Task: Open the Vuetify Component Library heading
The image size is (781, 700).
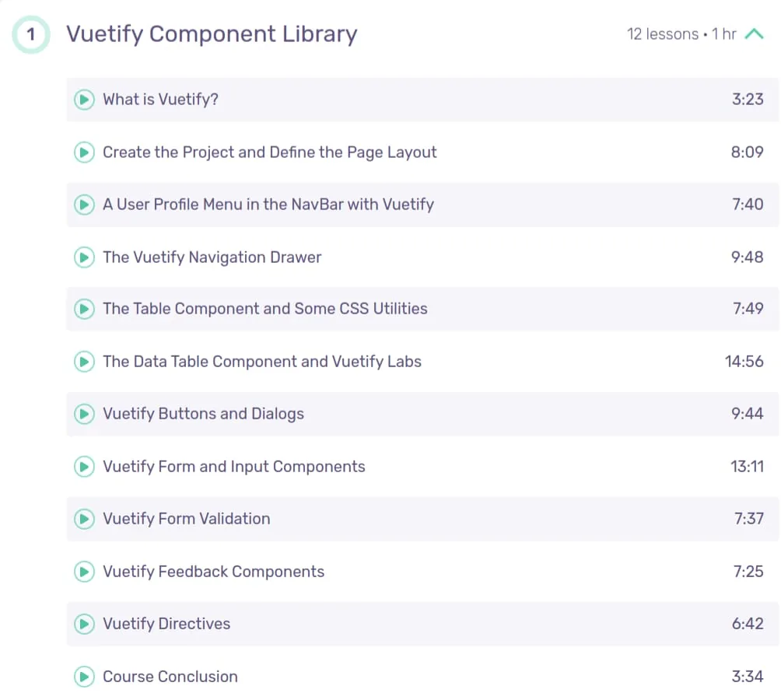Action: (212, 34)
